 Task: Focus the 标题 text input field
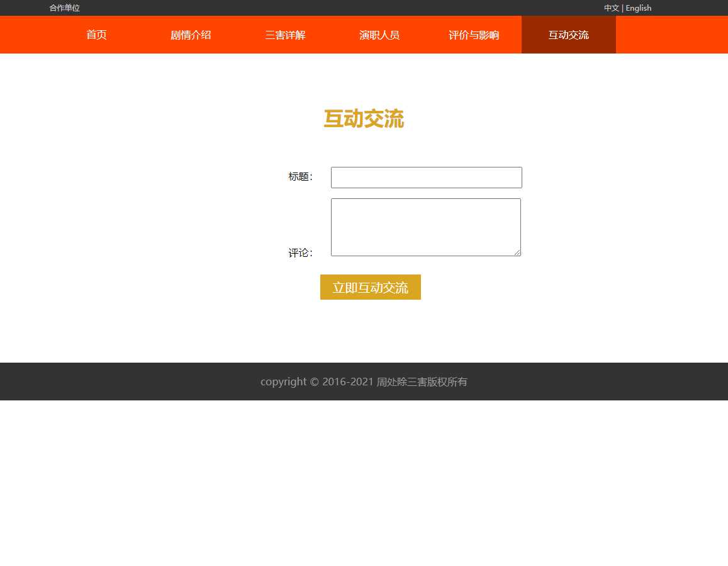(x=426, y=178)
